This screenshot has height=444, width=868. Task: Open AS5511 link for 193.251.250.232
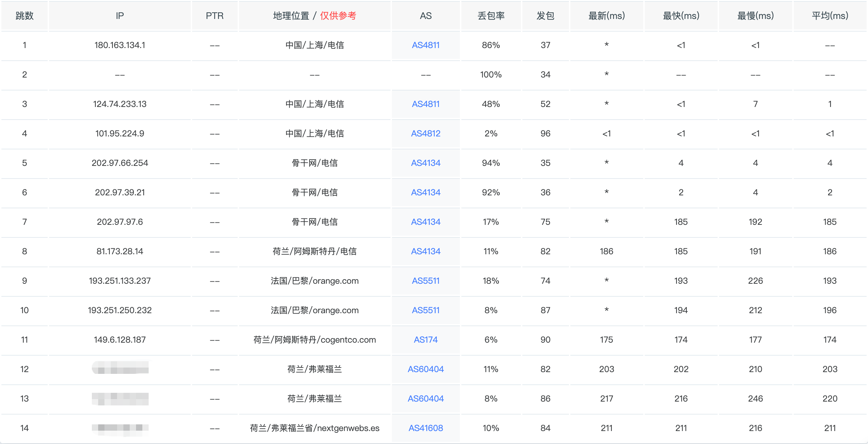pos(426,310)
